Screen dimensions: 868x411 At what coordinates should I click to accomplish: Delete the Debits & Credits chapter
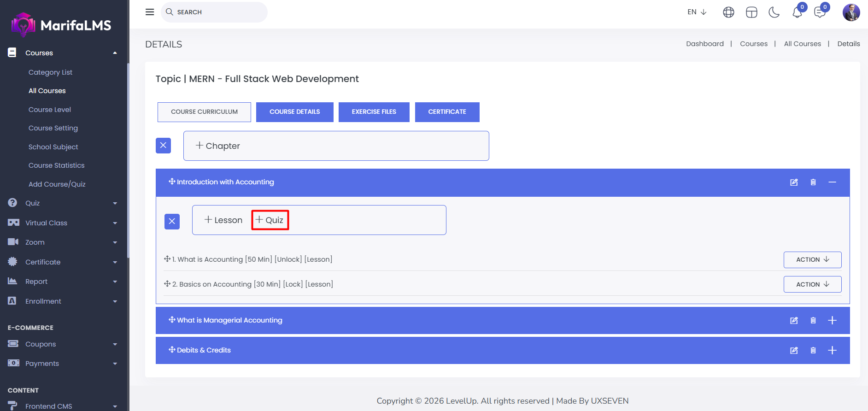[813, 351]
